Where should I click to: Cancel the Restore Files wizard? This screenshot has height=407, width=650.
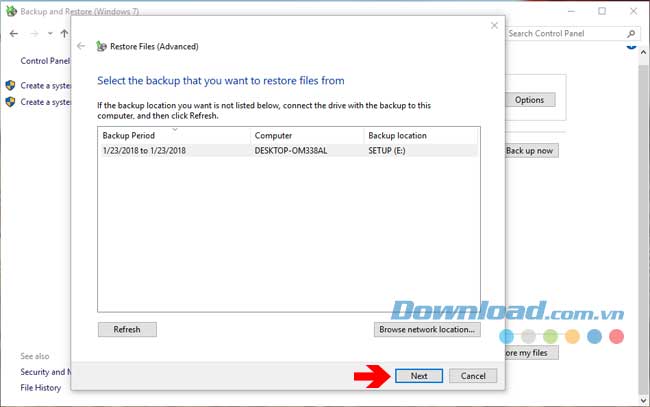(473, 376)
